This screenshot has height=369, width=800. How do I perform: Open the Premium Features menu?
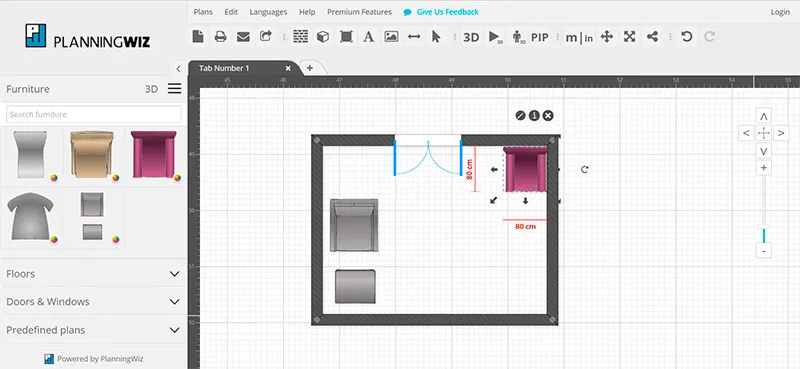(x=360, y=12)
